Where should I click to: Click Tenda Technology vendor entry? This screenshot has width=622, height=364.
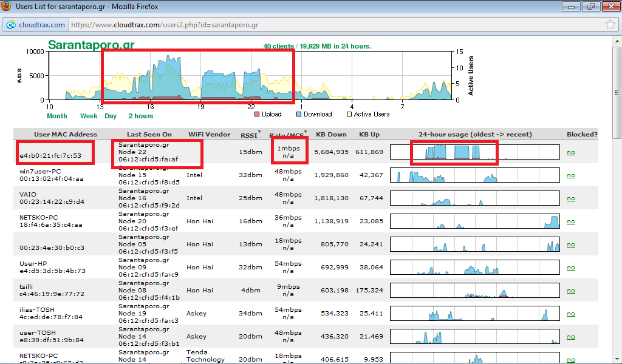click(x=205, y=356)
